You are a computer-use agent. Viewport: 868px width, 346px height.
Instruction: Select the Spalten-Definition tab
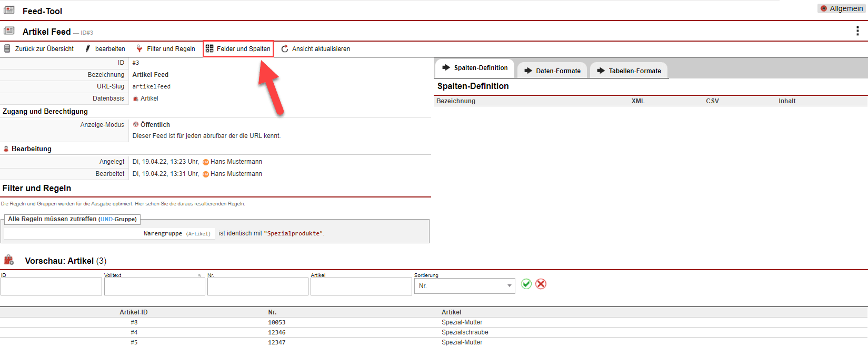[475, 68]
